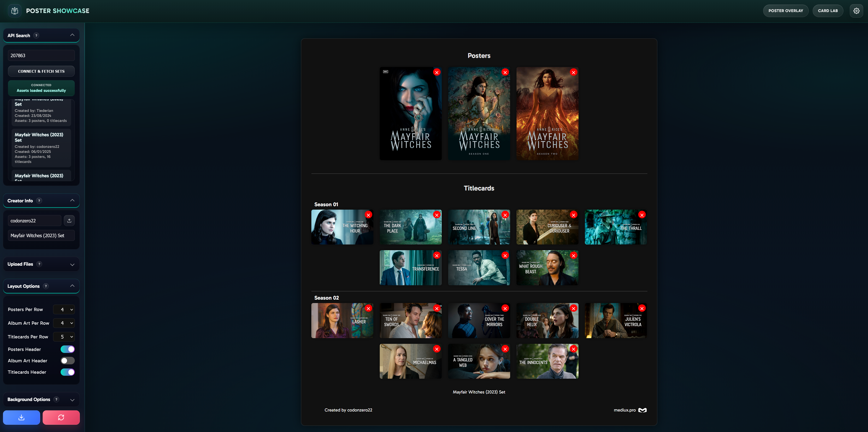Open the settings gear icon

[856, 11]
